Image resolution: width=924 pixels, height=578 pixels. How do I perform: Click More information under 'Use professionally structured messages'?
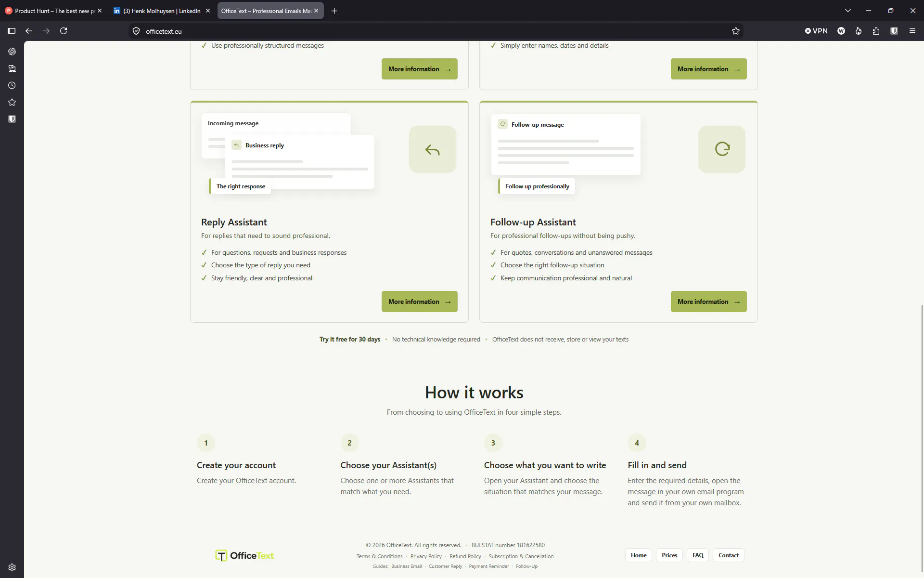[420, 69]
